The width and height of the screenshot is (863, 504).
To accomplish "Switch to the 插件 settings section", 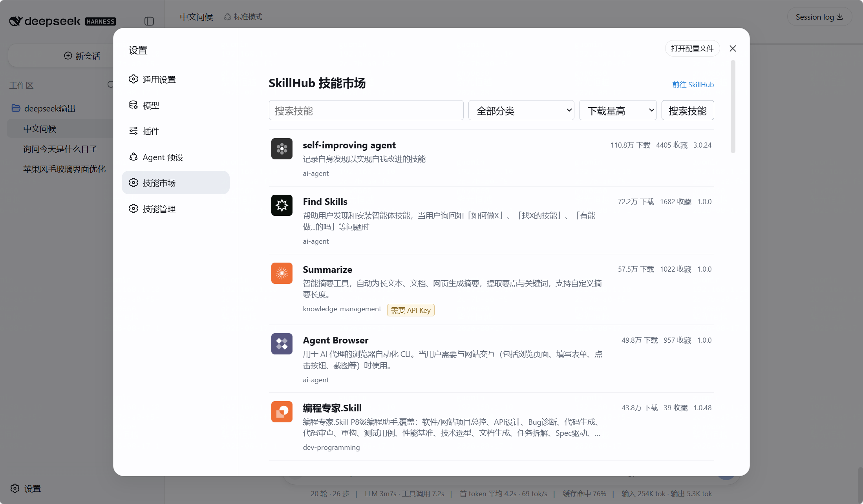I will [176, 131].
